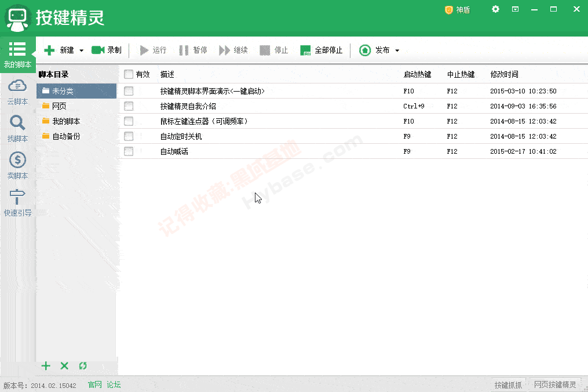Open the 快速引导 quick guide
The width and height of the screenshot is (588, 392).
pyautogui.click(x=17, y=203)
